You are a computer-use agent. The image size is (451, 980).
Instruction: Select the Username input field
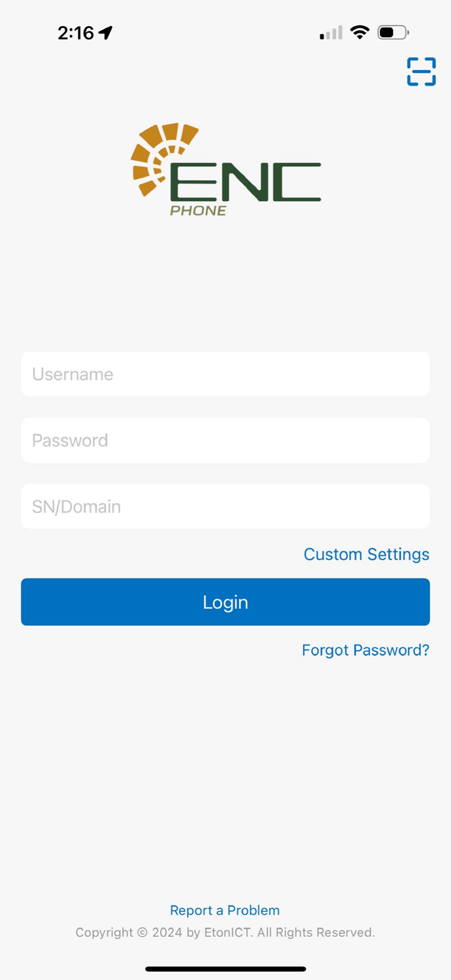pyautogui.click(x=225, y=374)
